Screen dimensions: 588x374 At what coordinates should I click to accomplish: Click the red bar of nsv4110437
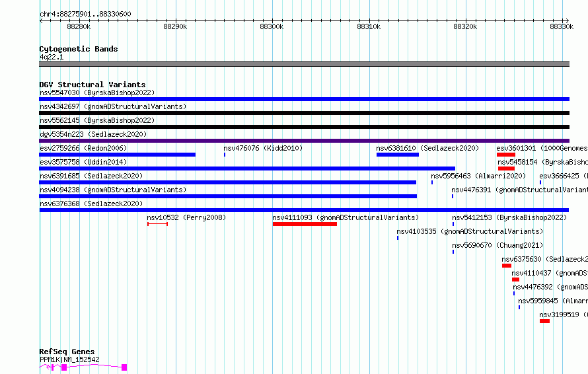515,280
